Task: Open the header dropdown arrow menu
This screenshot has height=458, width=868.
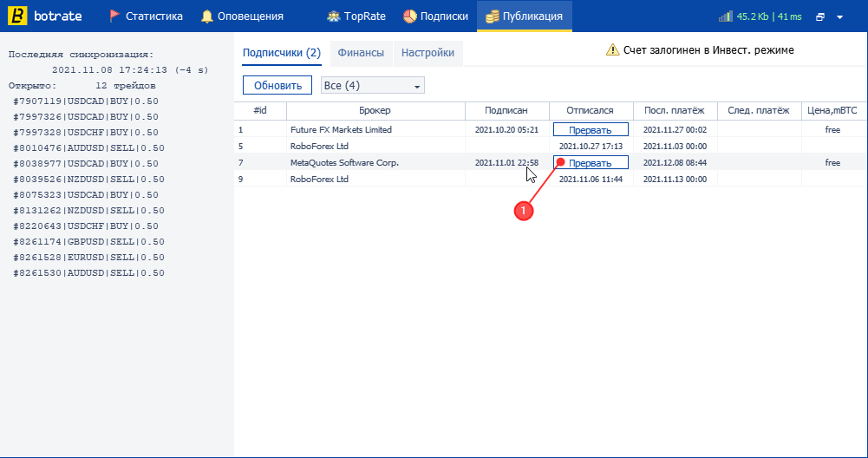Action: coord(839,17)
